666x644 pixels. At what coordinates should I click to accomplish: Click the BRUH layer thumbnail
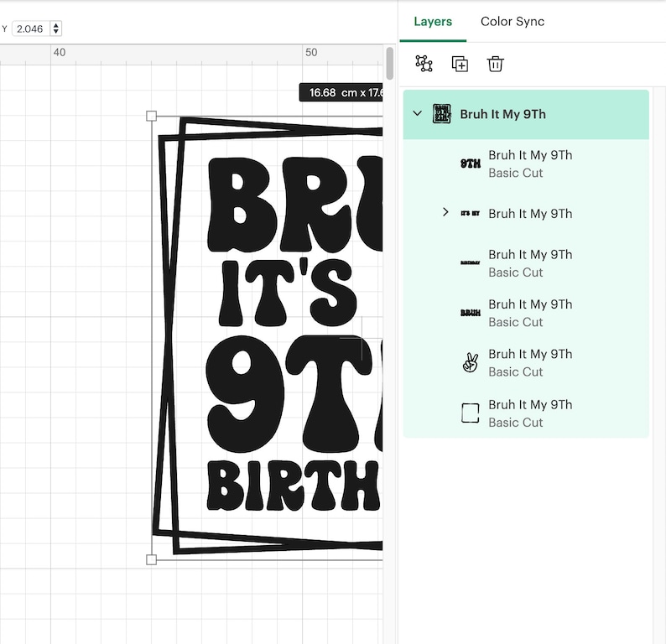471,313
